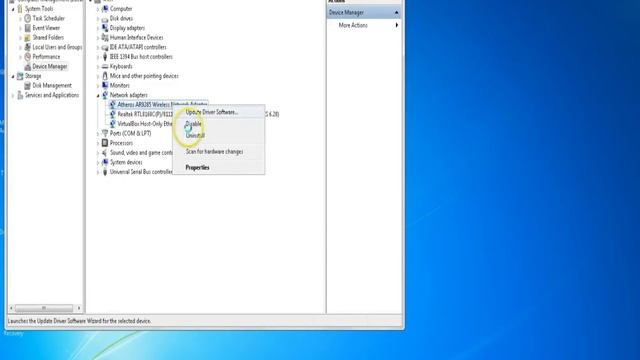Open More Actions submenu arrow
640x360 pixels.
[396, 25]
